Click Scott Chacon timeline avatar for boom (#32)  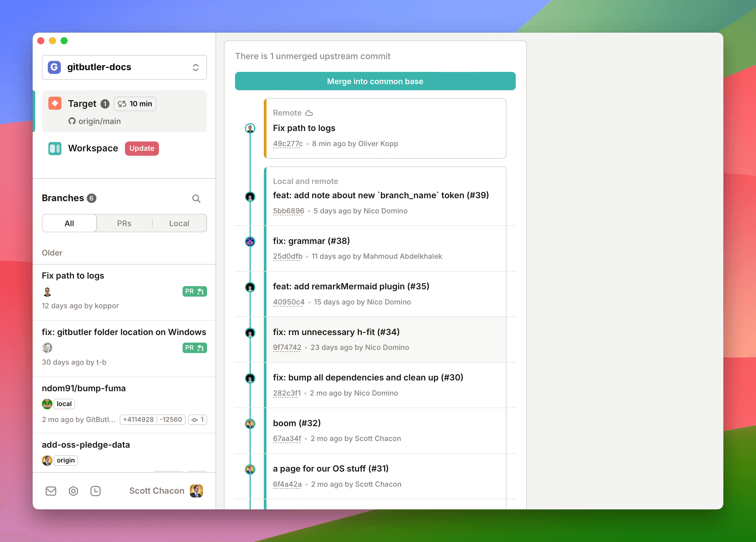coord(250,424)
